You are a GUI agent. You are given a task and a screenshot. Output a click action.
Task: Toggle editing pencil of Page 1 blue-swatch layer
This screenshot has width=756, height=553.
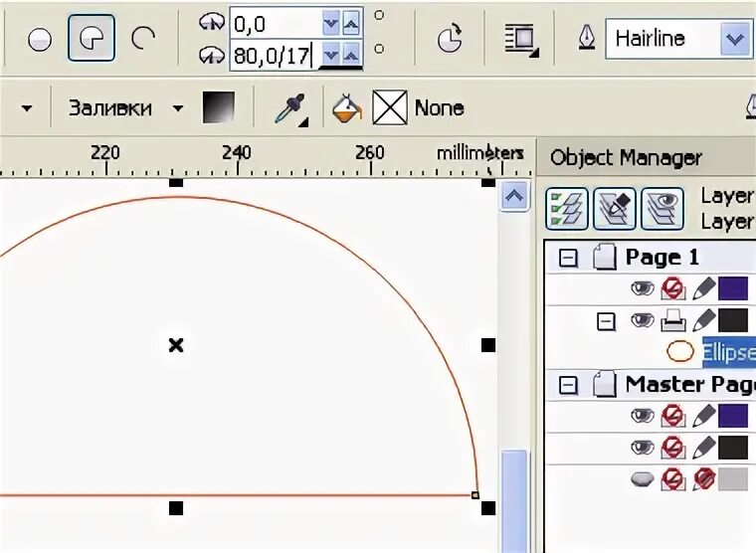(x=703, y=288)
